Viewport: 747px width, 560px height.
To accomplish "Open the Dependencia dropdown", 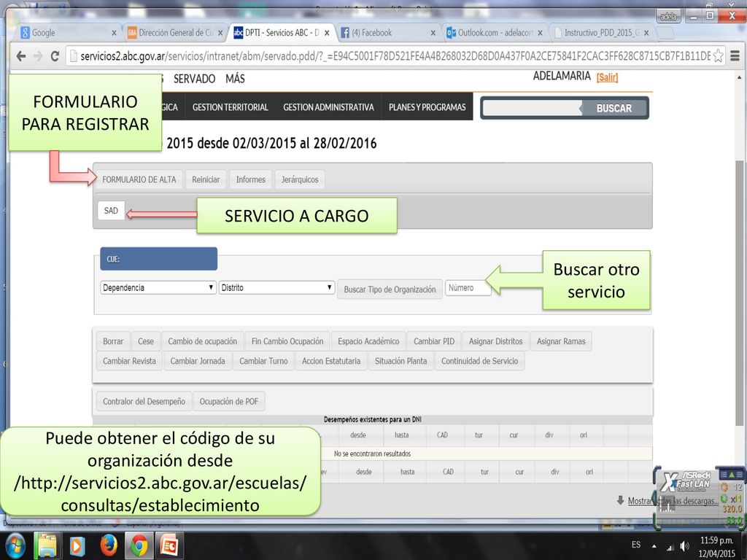I will tap(158, 287).
